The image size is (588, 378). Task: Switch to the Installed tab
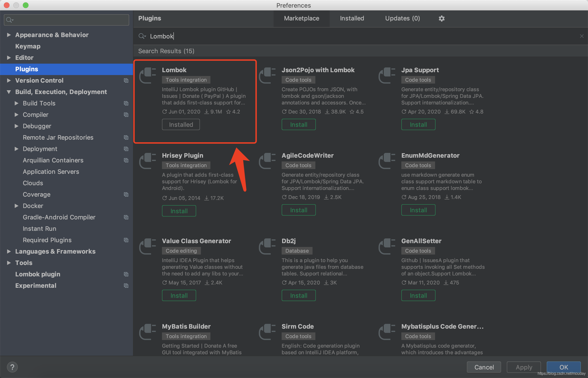pos(351,18)
